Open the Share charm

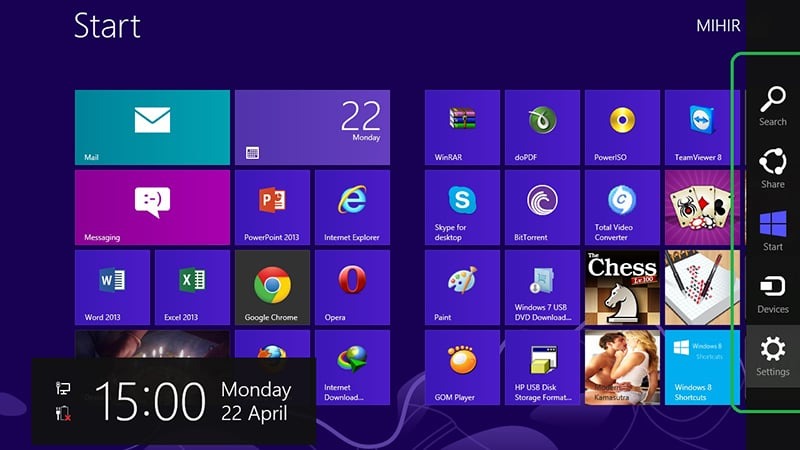click(x=772, y=168)
